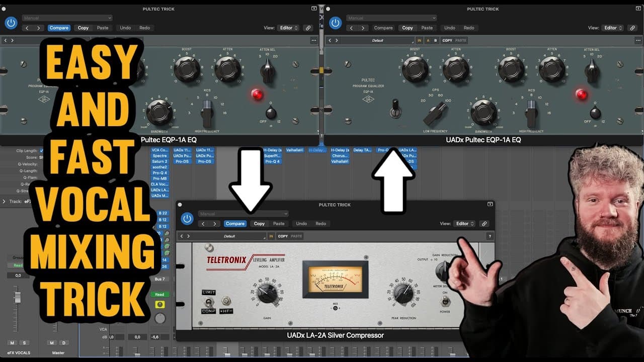
Task: Open the three-dot menu in the left Pultec toolbar
Action: tap(314, 40)
